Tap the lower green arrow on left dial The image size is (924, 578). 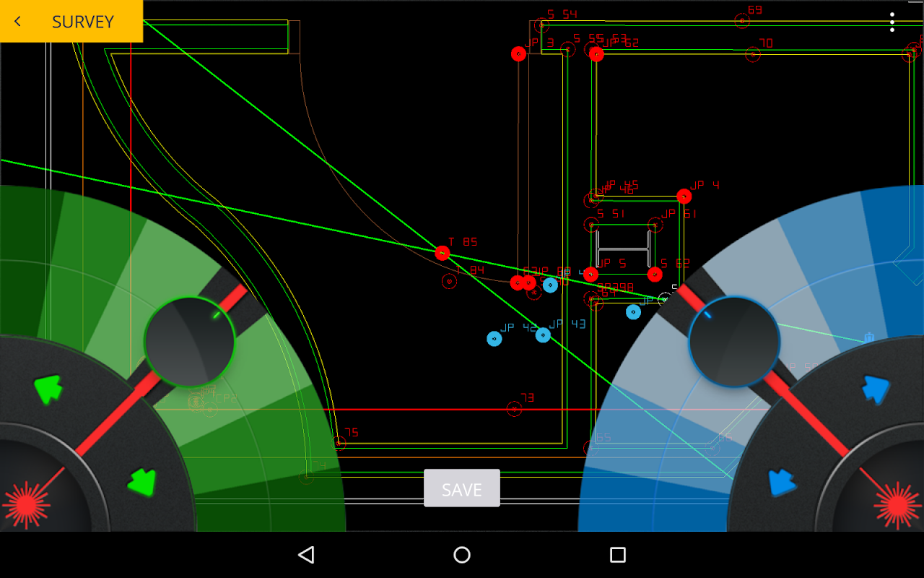(142, 481)
